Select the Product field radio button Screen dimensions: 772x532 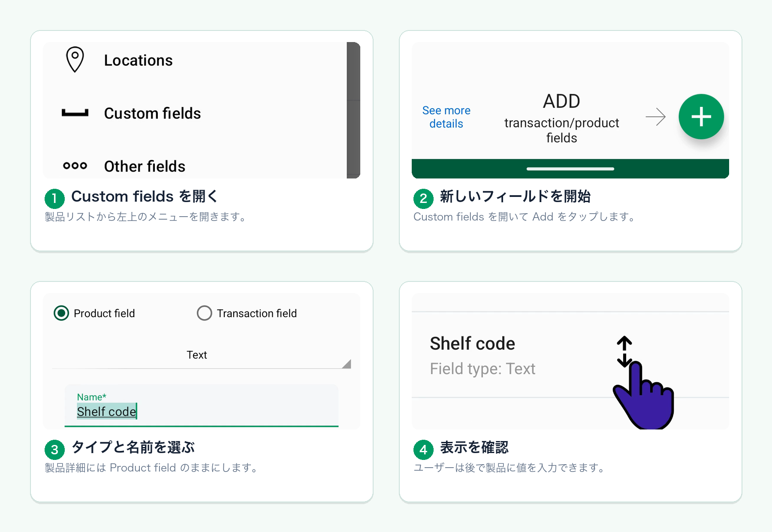coord(61,313)
